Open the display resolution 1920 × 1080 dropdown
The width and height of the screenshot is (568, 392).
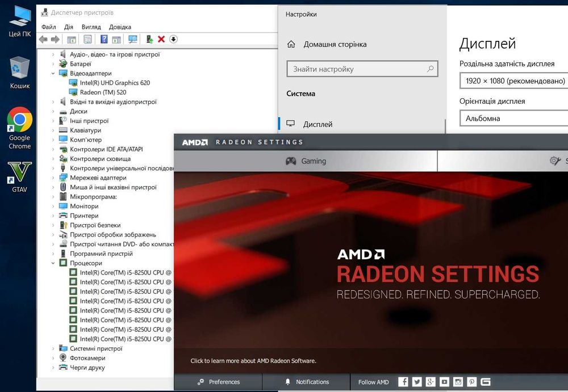coord(513,81)
